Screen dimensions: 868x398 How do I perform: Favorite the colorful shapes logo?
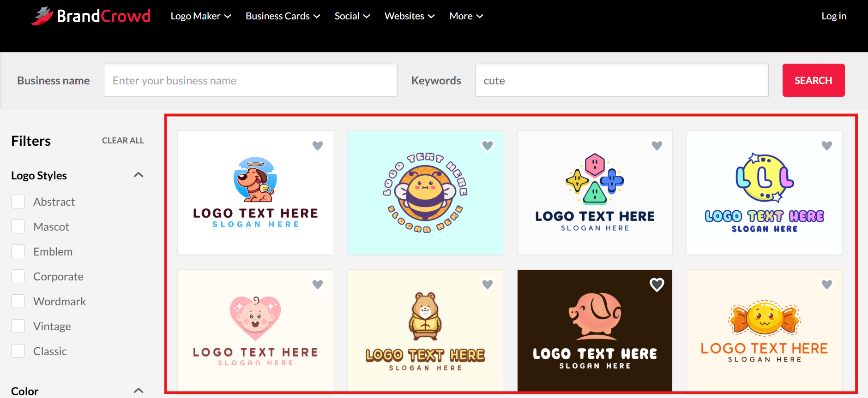click(657, 146)
